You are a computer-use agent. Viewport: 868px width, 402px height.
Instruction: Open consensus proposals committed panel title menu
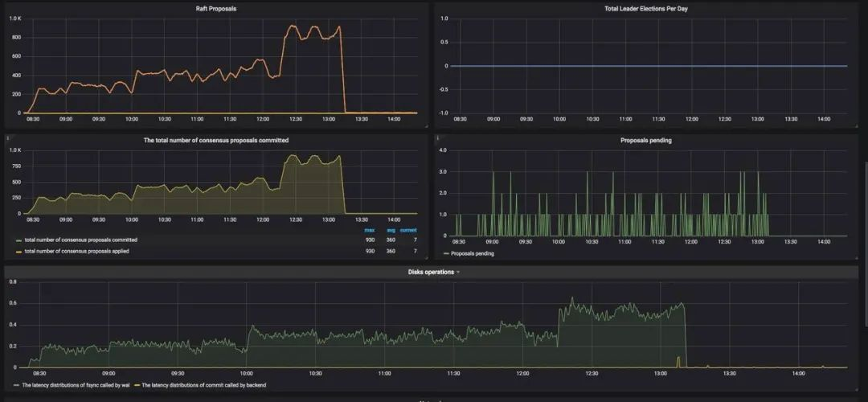tap(216, 141)
